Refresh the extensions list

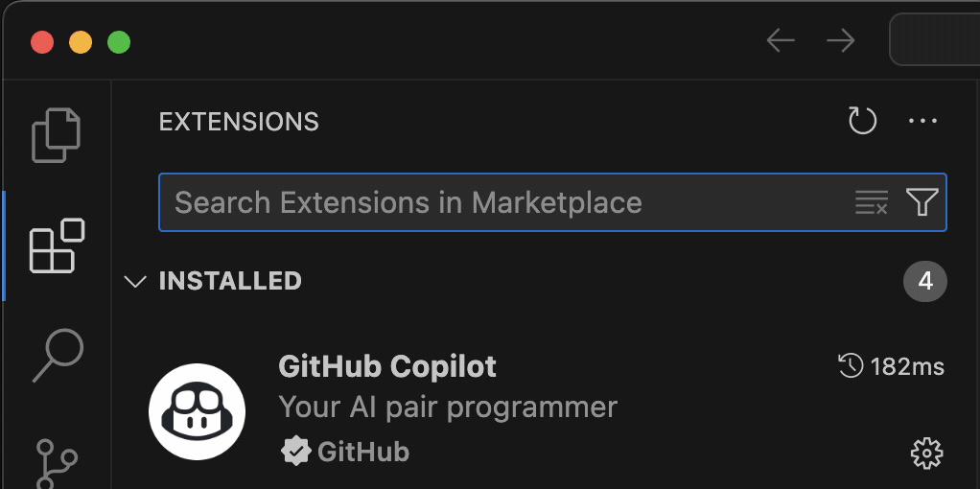pyautogui.click(x=862, y=122)
